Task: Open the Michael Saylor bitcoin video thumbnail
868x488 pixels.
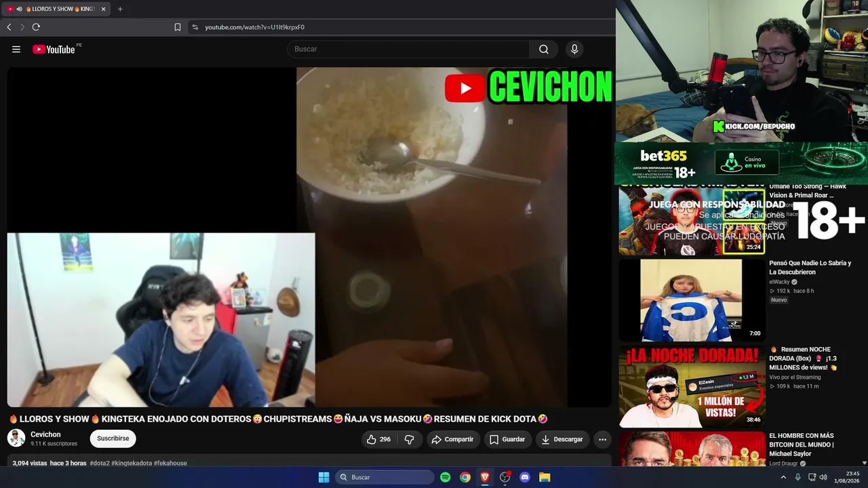Action: (x=692, y=449)
